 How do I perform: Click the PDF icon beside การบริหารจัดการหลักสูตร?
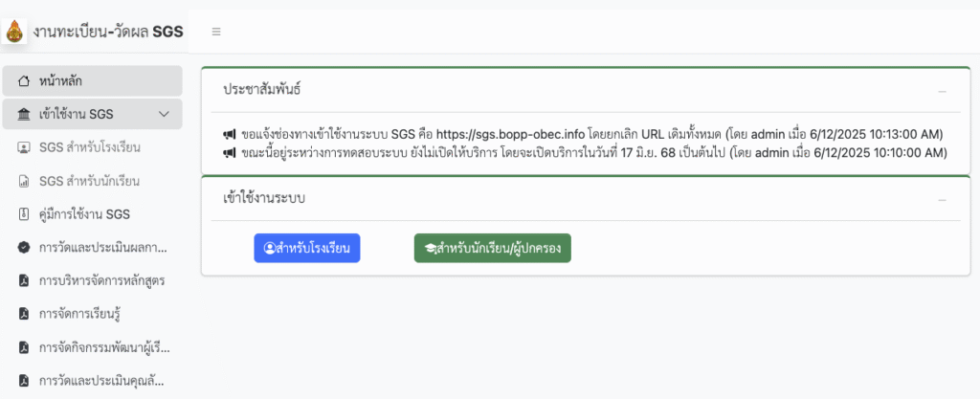pos(24,280)
